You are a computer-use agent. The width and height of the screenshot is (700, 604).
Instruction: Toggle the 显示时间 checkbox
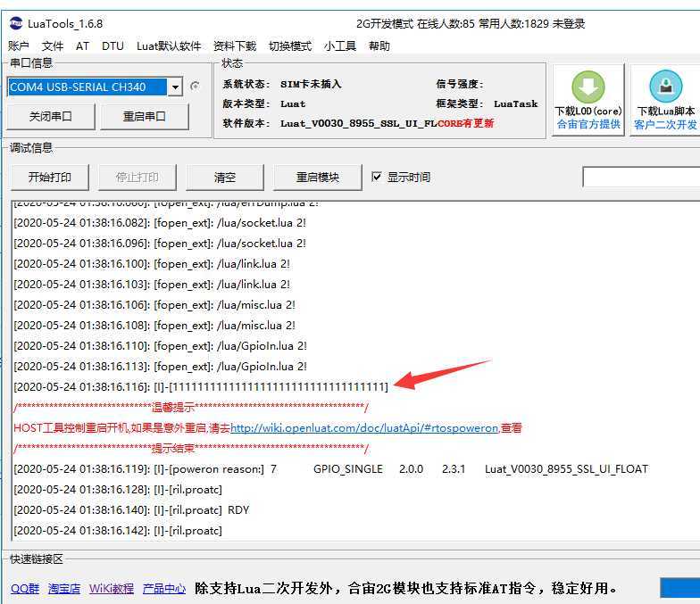tap(377, 177)
